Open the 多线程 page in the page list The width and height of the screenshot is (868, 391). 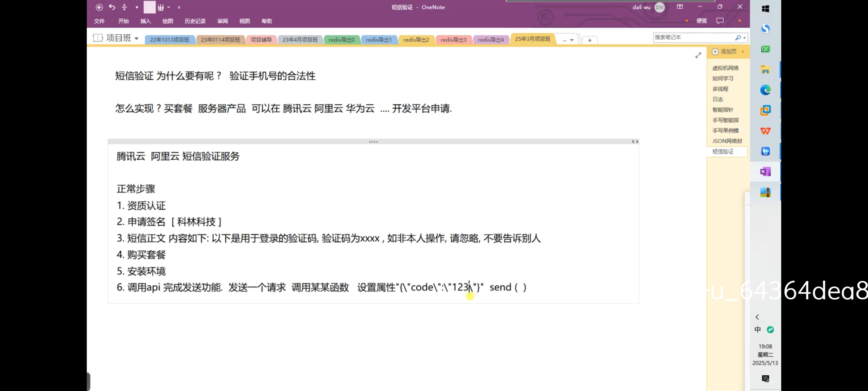tap(720, 89)
